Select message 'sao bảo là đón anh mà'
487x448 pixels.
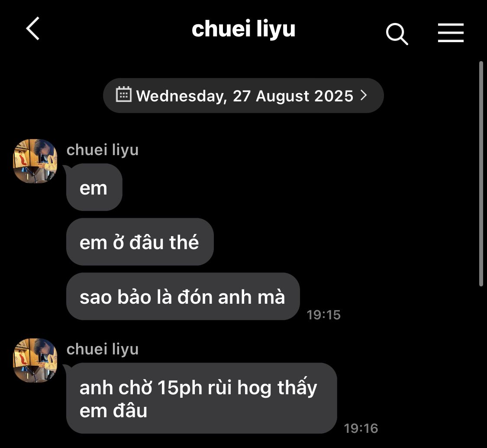[x=183, y=296]
